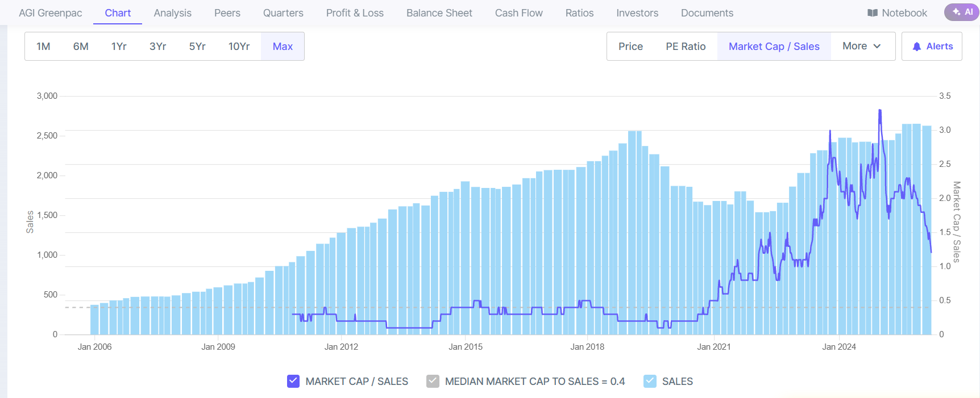Open the Investors tab
Screen dimensions: 980x398
[x=637, y=13]
